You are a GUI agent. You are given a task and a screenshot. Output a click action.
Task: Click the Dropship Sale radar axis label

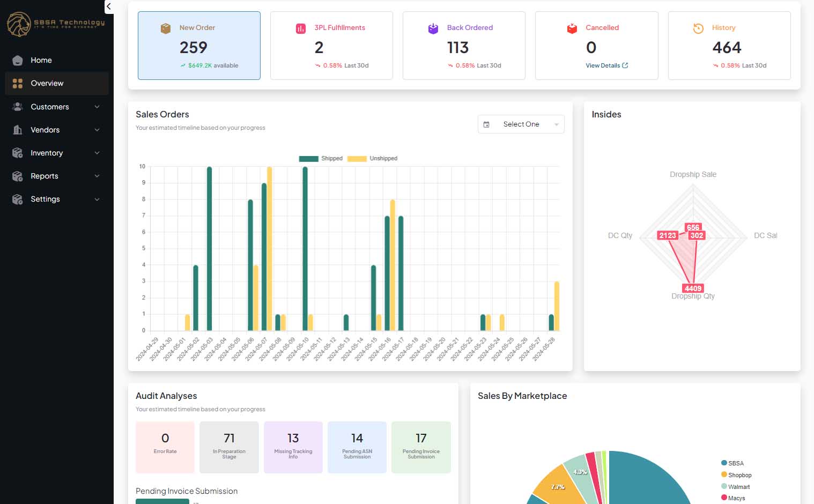tap(693, 174)
